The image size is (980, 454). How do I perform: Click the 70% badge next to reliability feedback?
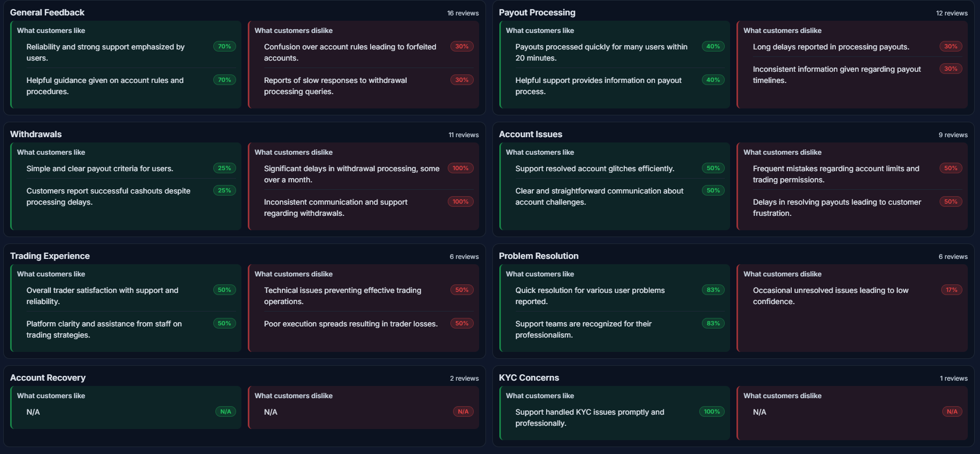click(x=224, y=46)
